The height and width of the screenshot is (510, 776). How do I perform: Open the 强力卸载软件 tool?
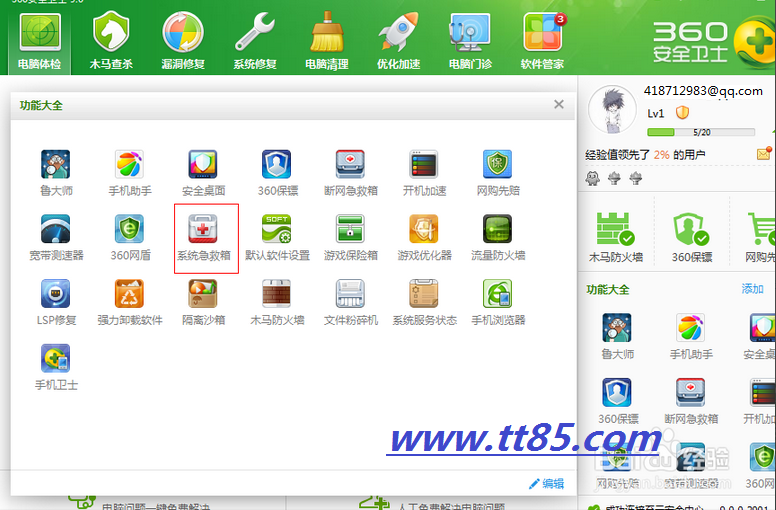coord(129,301)
